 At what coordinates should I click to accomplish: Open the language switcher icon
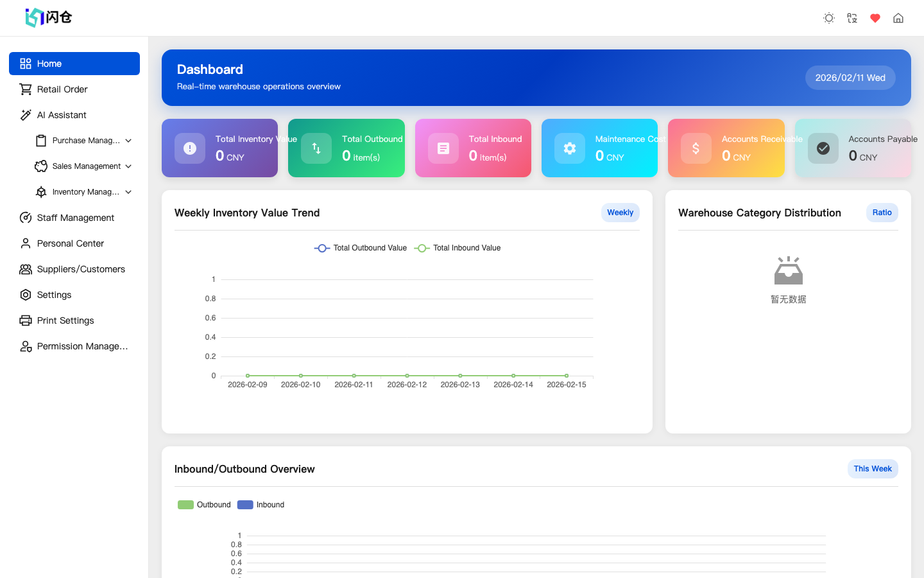click(851, 18)
